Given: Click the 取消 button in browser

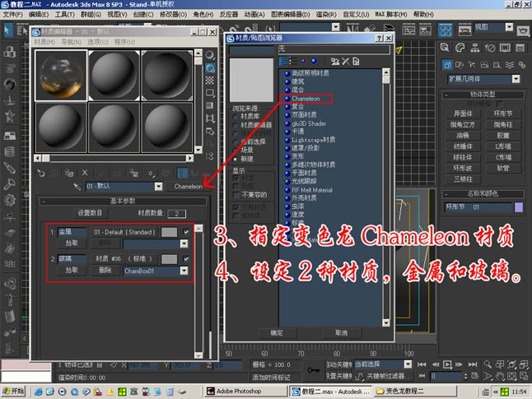Looking at the screenshot, I should [x=341, y=333].
